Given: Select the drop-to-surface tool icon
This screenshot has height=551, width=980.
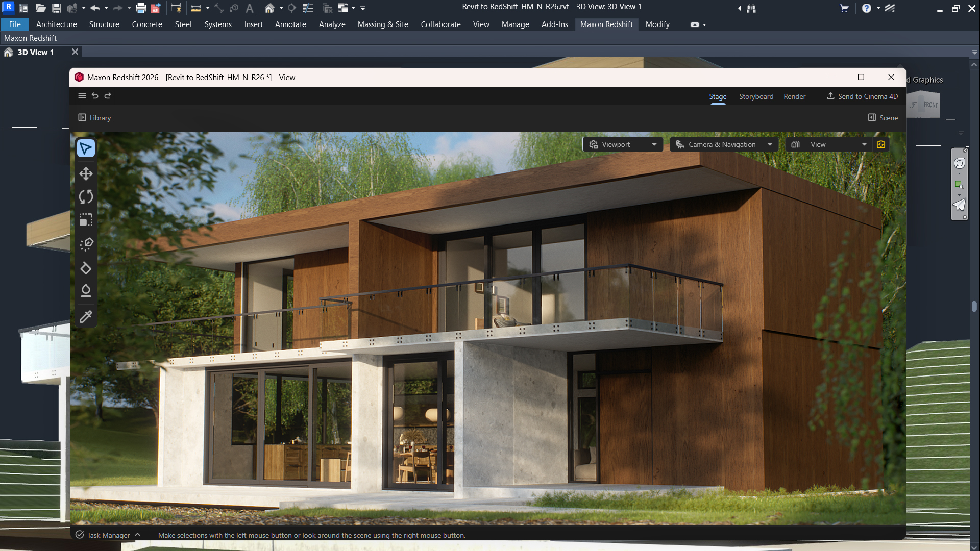Looking at the screenshot, I should [x=86, y=291].
